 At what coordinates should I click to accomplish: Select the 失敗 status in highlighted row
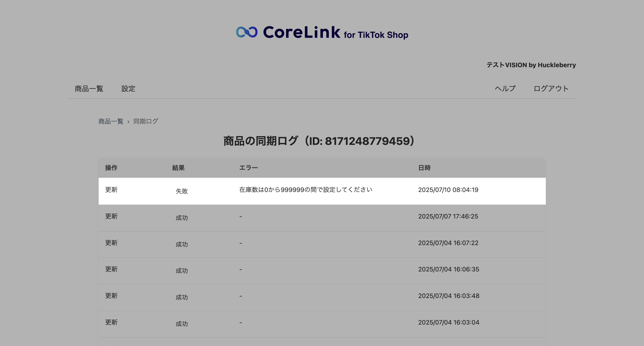click(182, 191)
